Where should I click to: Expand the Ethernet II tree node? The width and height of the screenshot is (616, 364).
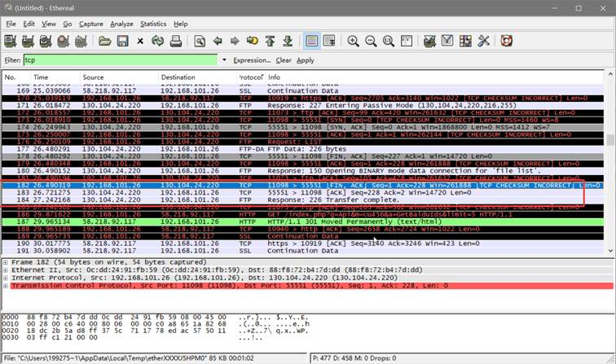[x=6, y=270]
